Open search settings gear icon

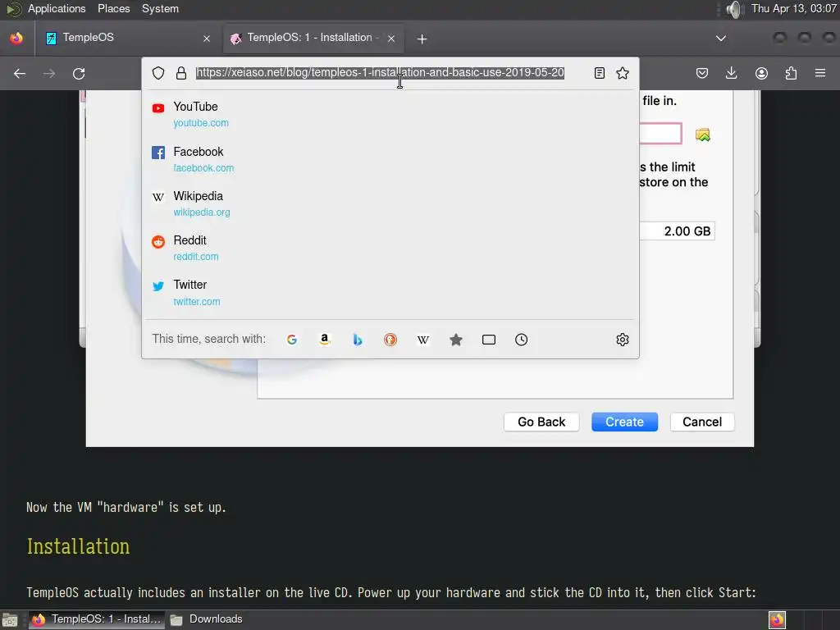(623, 340)
